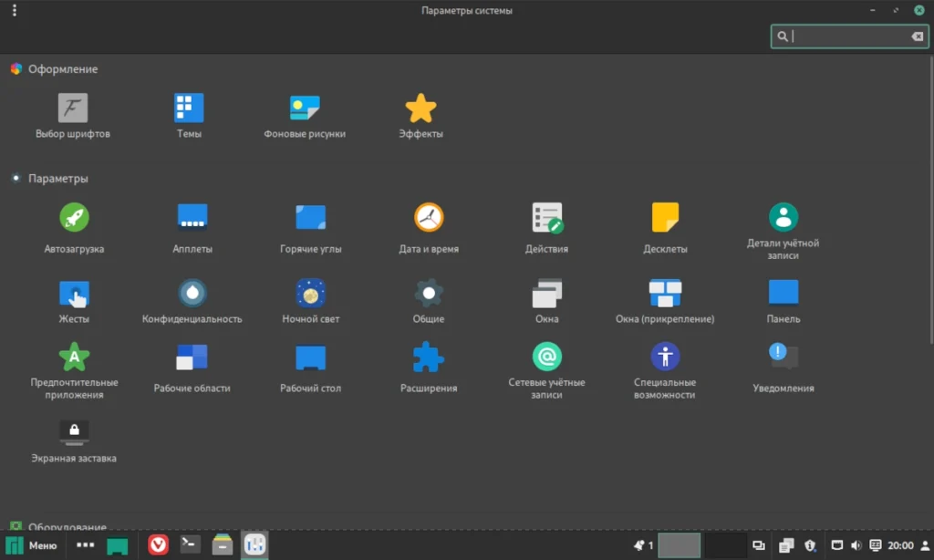
Task: Open the Выбор шрифтов font settings
Action: [73, 116]
